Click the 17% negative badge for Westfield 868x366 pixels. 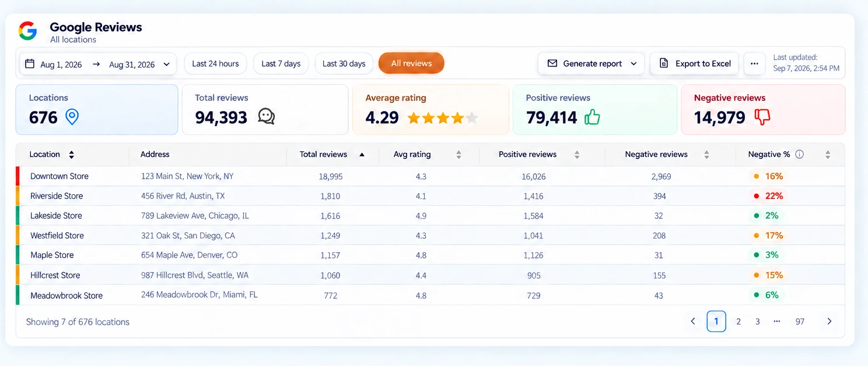click(768, 235)
